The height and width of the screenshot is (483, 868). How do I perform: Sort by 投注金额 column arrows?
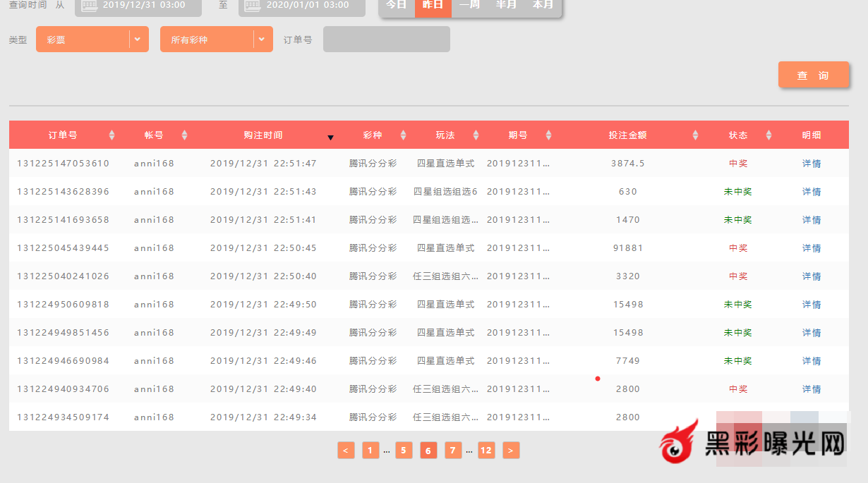pyautogui.click(x=695, y=135)
